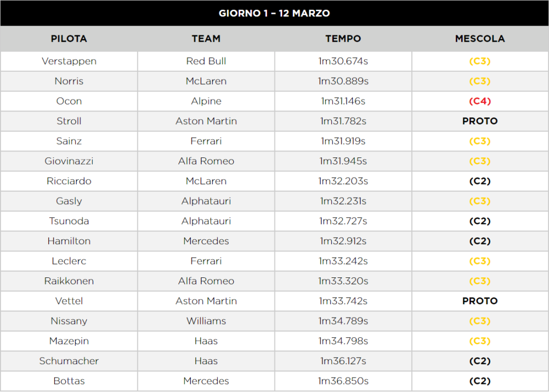Image resolution: width=549 pixels, height=392 pixels.
Task: Select the Bottas driver name
Action: point(69,381)
